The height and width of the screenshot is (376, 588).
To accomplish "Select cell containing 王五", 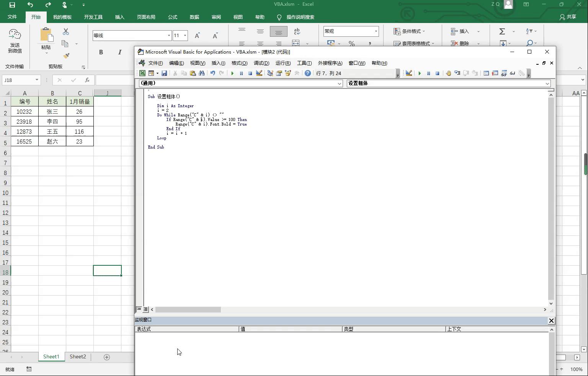I will click(x=52, y=131).
